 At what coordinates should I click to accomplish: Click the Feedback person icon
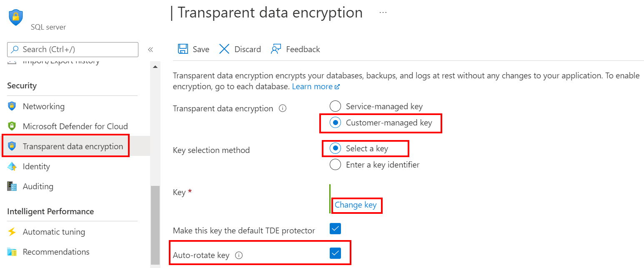(276, 49)
